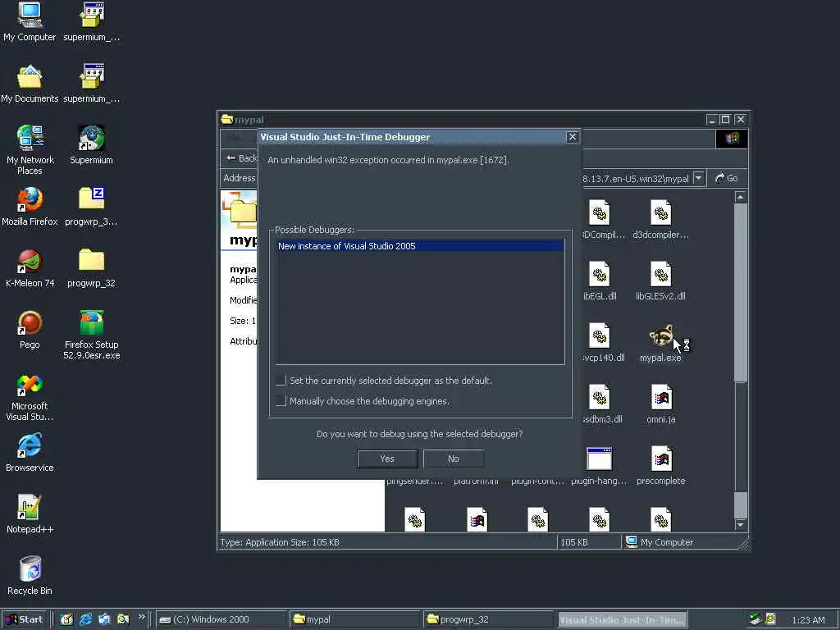Check 'Manually choose the debugging engines'
Viewport: 840px width, 630px height.
click(x=281, y=400)
